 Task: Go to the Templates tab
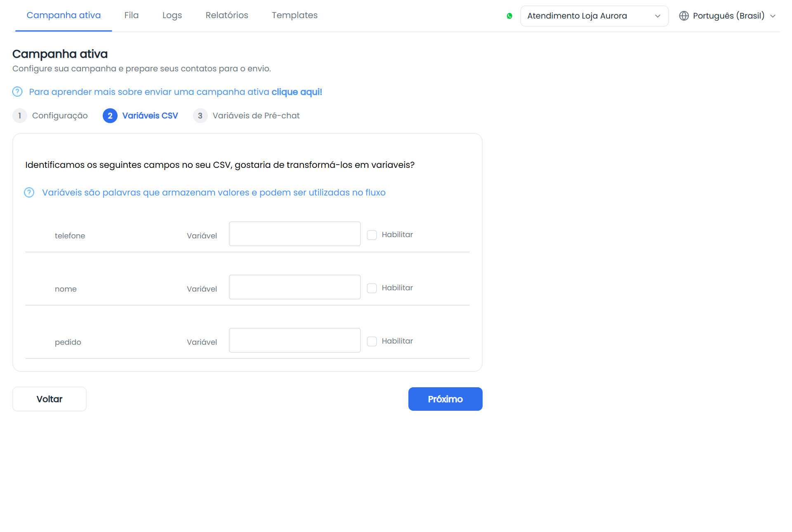(x=295, y=15)
